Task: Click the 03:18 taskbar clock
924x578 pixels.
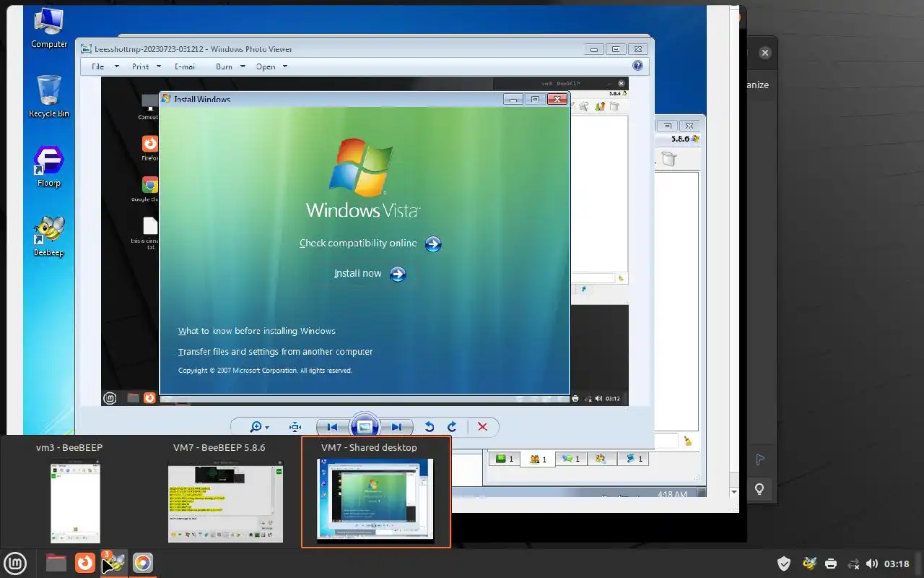Action: [897, 564]
